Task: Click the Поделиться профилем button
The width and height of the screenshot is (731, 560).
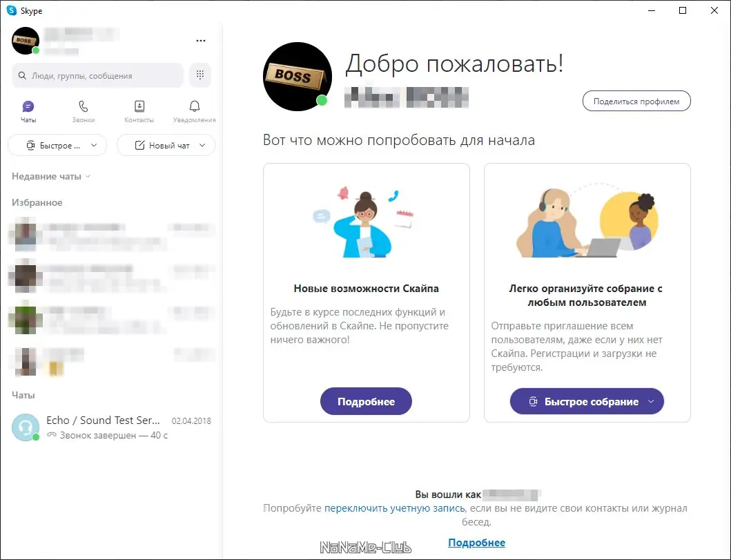Action: 636,102
